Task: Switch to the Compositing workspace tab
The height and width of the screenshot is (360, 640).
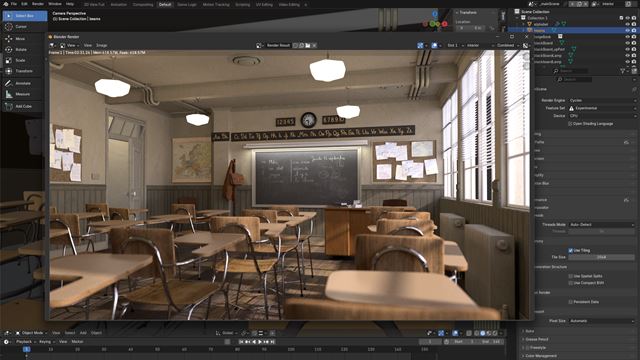Action: pos(143,4)
